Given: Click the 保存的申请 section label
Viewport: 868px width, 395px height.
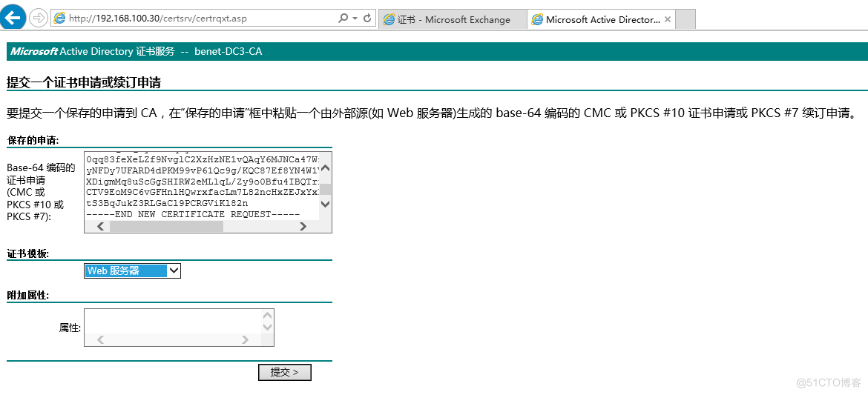Looking at the screenshot, I should point(33,141).
